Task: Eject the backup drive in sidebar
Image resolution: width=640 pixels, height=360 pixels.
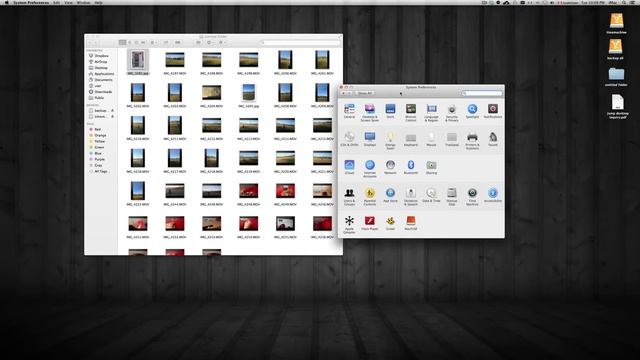Action: (x=112, y=111)
